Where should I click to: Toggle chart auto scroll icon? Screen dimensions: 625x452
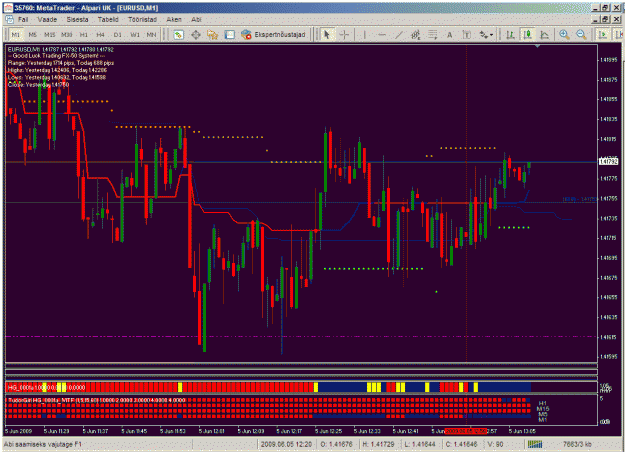pos(603,35)
